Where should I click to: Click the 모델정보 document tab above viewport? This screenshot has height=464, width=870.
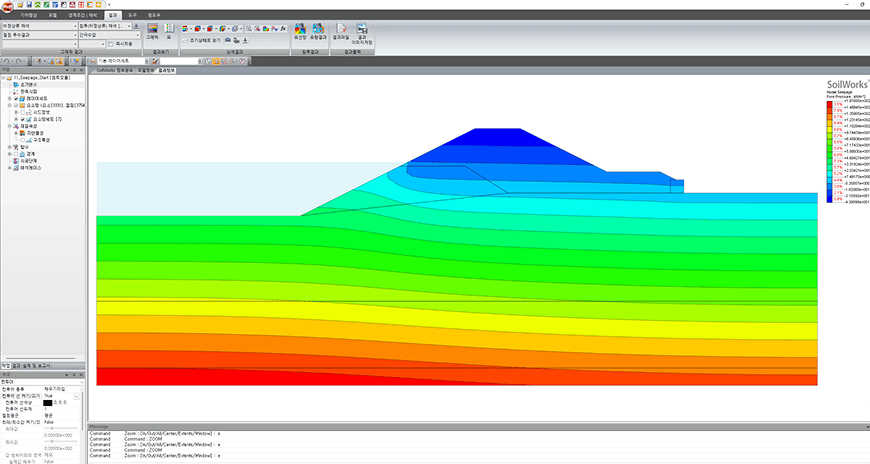click(145, 70)
